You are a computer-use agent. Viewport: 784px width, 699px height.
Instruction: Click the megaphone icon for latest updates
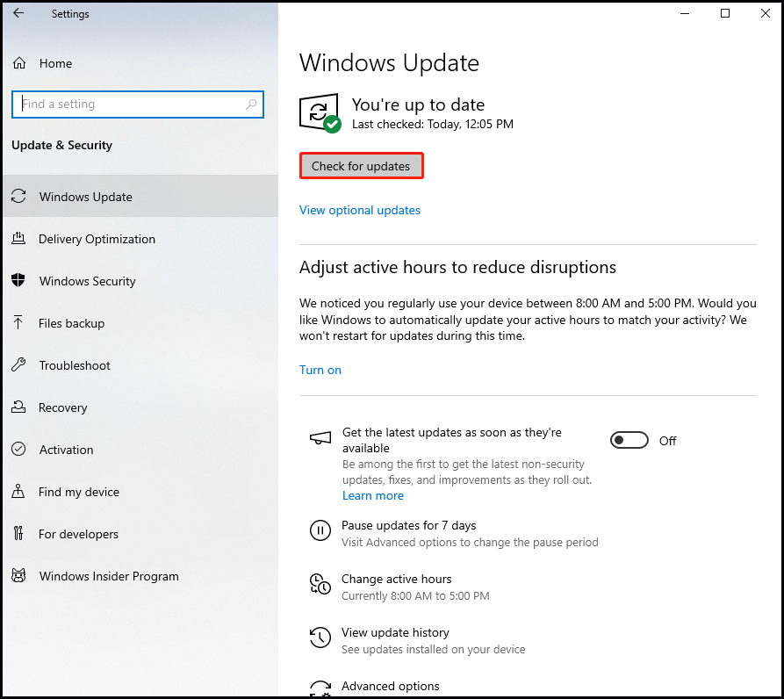(x=320, y=438)
